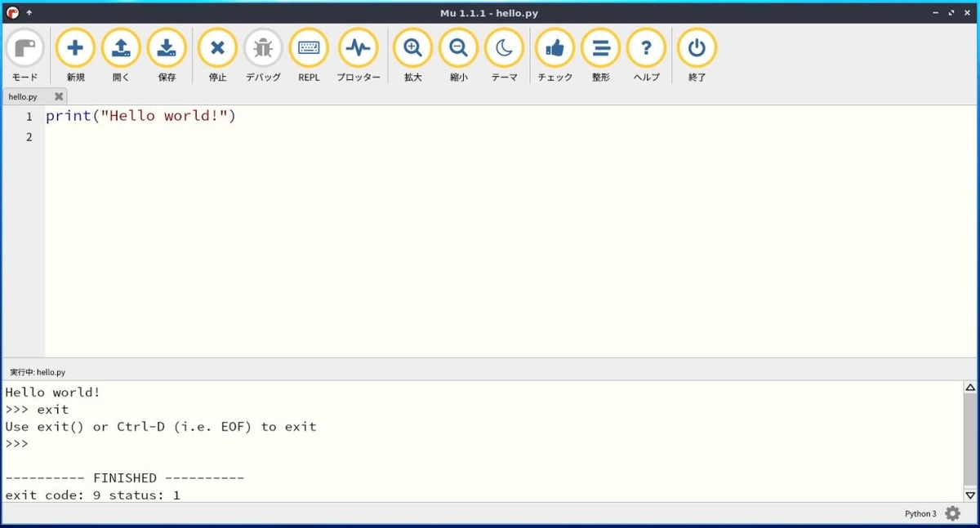Click the FINISHED line in output
The width and height of the screenshot is (980, 528).
124,477
